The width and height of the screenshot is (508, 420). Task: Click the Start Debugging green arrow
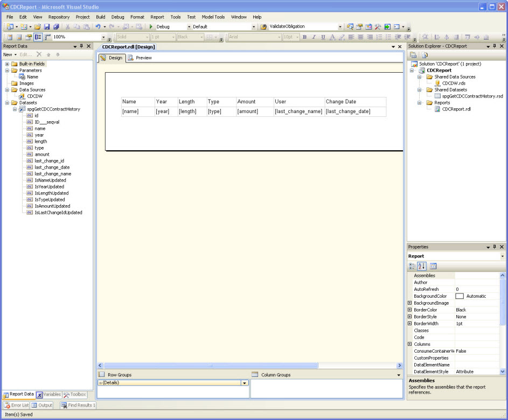tap(151, 27)
